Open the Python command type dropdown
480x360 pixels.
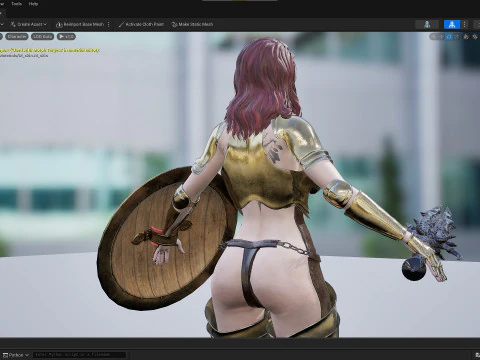point(16,355)
